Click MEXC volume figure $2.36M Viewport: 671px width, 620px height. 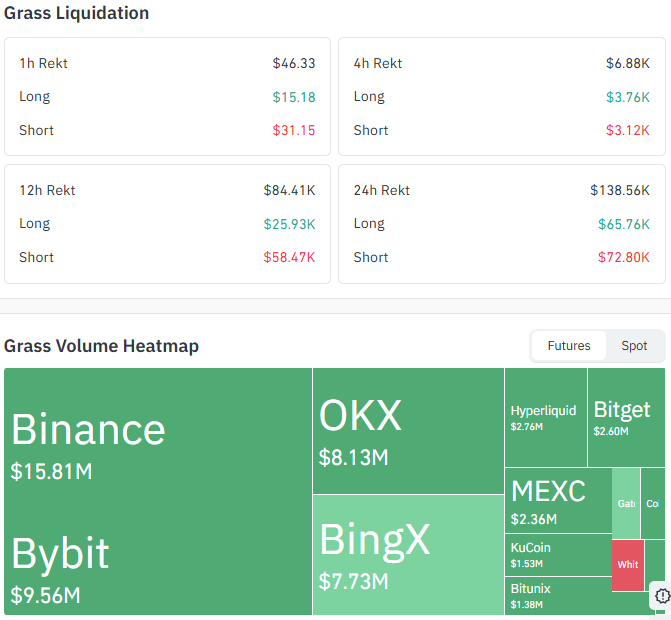534,519
